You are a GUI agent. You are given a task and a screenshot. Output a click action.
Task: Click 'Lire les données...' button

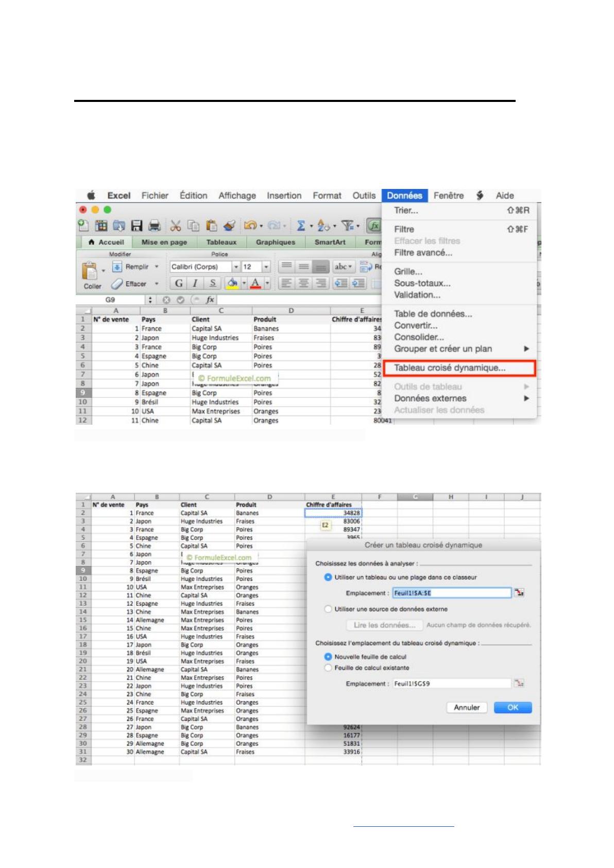[x=384, y=625]
